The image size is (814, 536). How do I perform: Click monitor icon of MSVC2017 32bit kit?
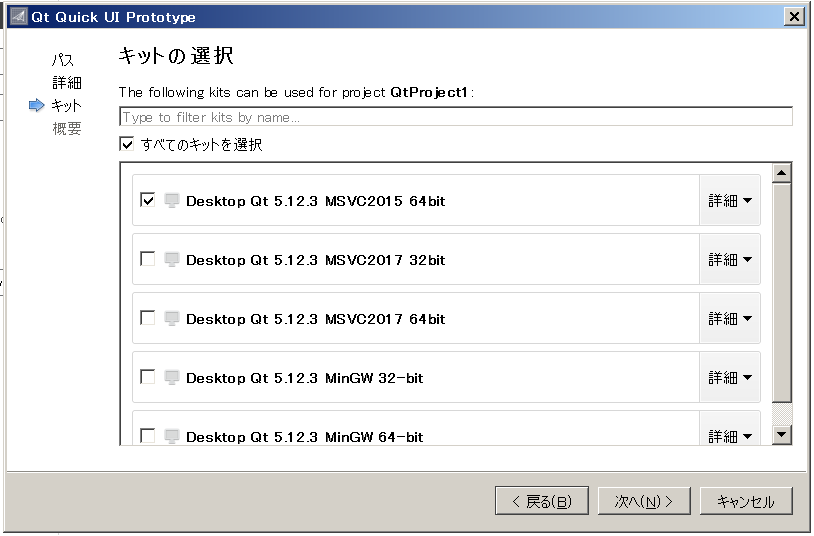[171, 259]
